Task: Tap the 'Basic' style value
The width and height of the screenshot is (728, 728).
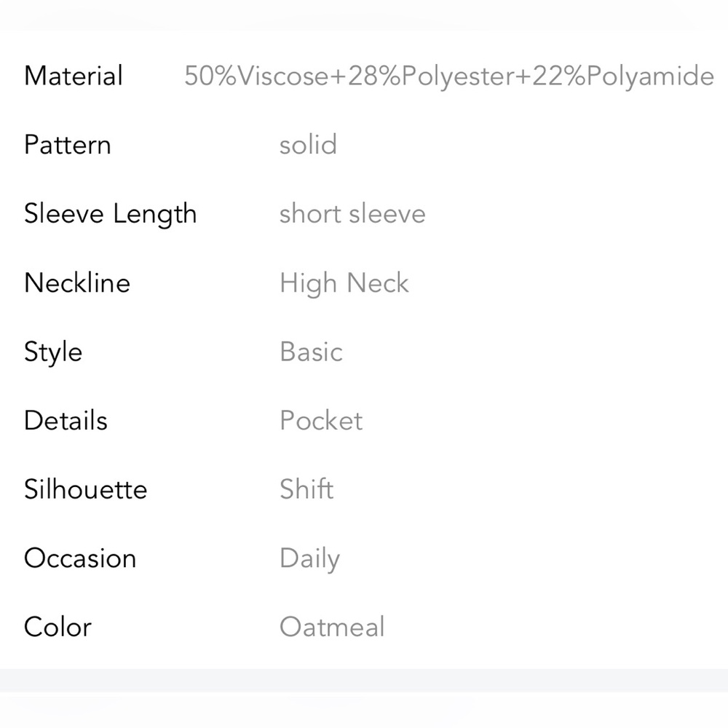Action: click(311, 352)
